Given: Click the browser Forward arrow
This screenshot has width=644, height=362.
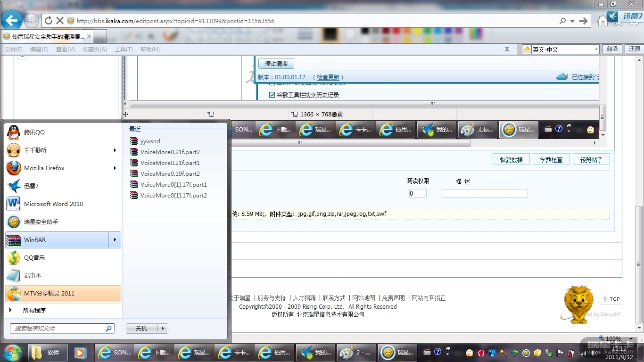Looking at the screenshot, I should pos(31,20).
